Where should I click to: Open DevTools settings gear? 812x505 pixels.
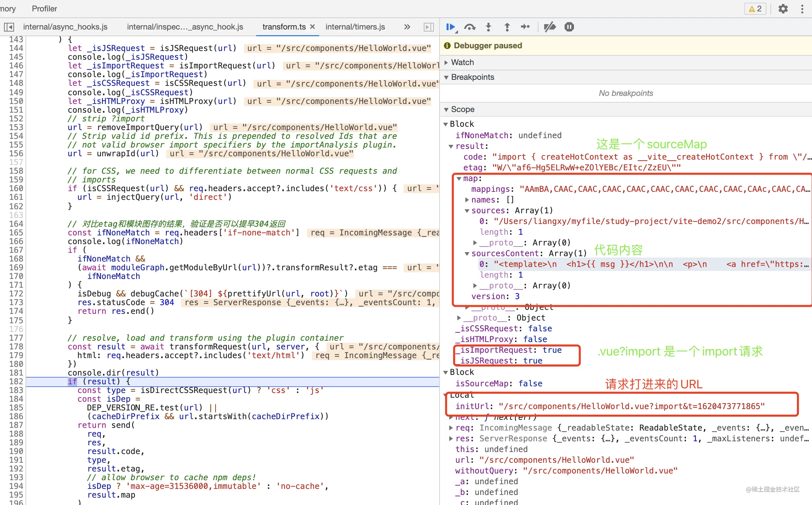(783, 9)
